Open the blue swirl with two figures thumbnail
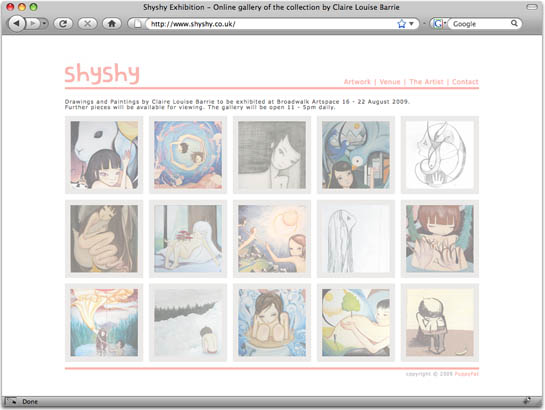Image resolution: width=545 pixels, height=410 pixels. point(188,155)
